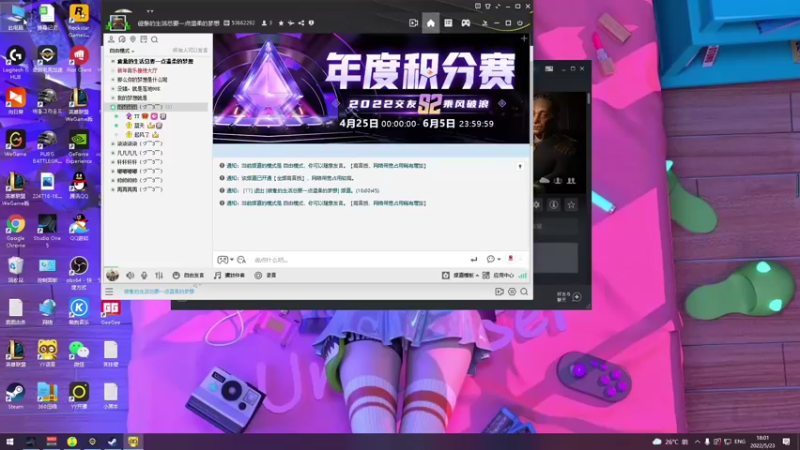Open the 自由模式 mode dropdown

click(122, 51)
